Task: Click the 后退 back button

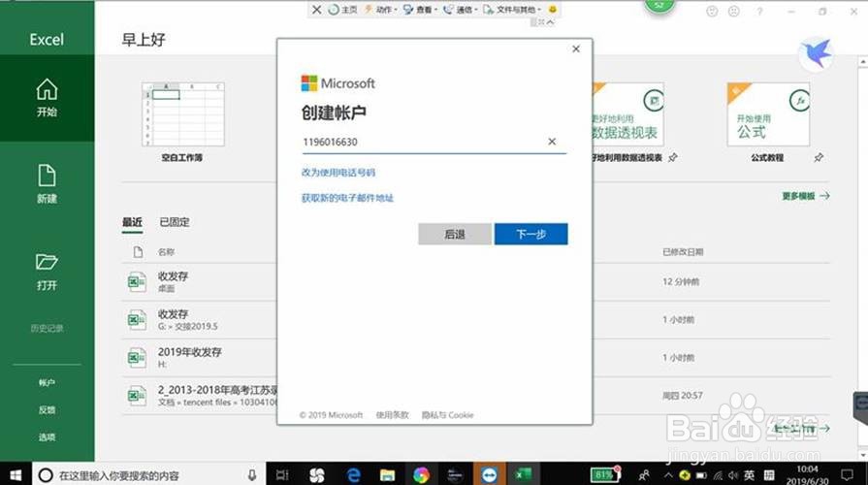Action: [455, 234]
